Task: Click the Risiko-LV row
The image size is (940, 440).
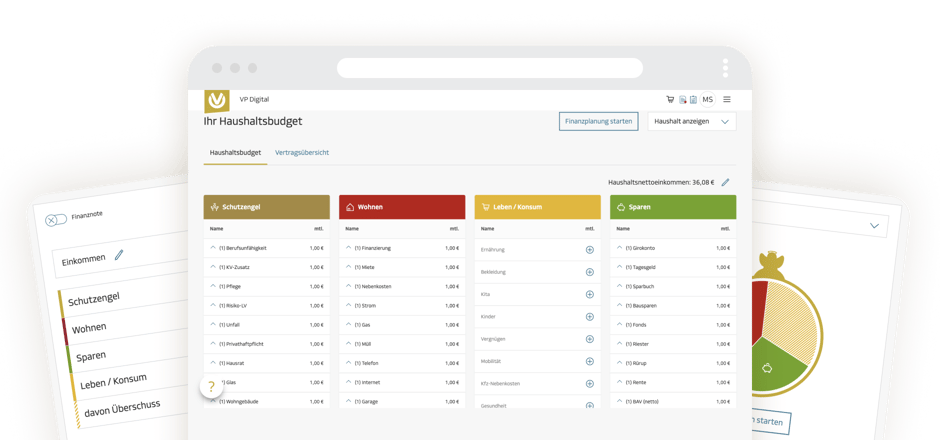Action: (x=267, y=306)
